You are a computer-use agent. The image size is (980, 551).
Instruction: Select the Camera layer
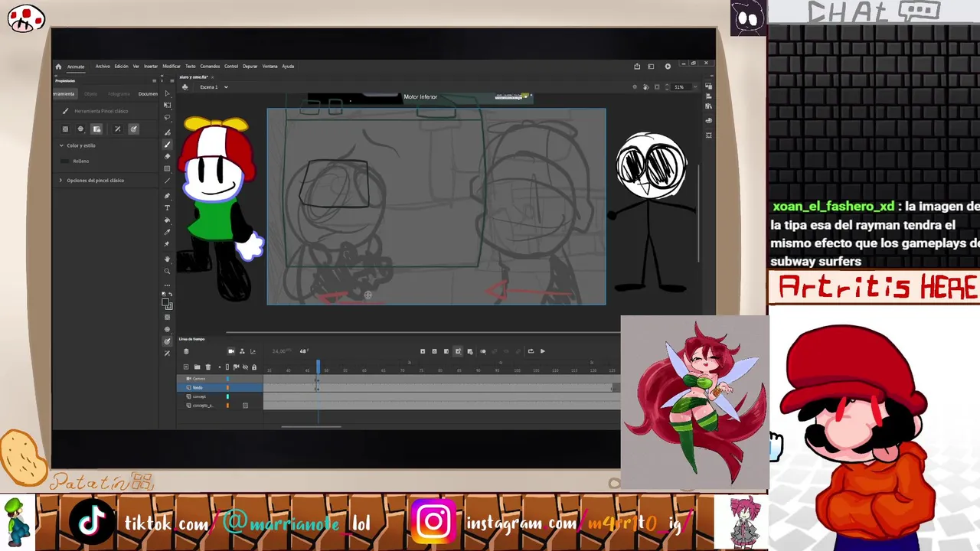click(x=220, y=379)
